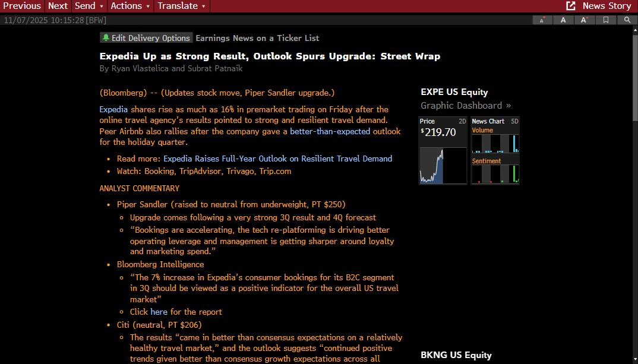
Task: Open the EXPE Price chart thumbnail
Action: pos(443,165)
